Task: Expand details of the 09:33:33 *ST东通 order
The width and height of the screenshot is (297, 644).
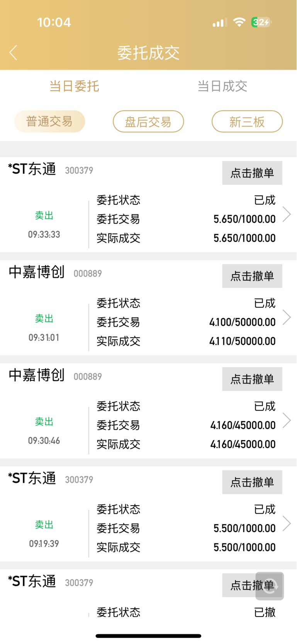Action: (287, 214)
